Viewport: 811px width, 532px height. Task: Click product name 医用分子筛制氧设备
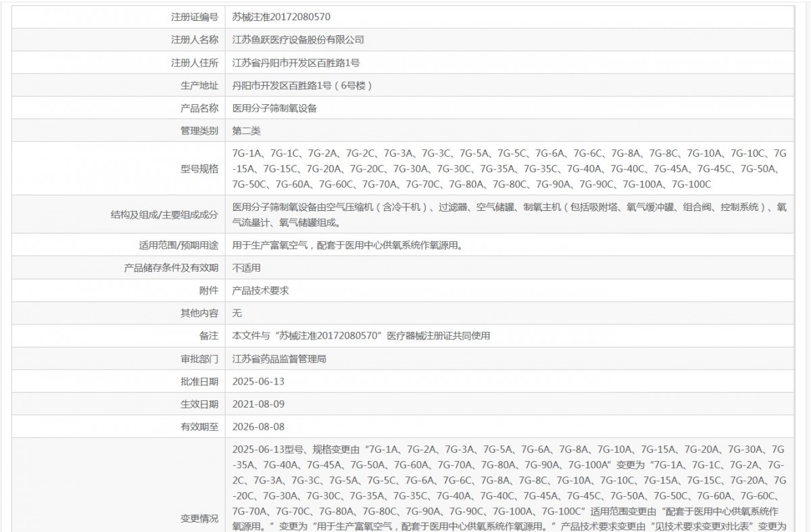tap(274, 108)
